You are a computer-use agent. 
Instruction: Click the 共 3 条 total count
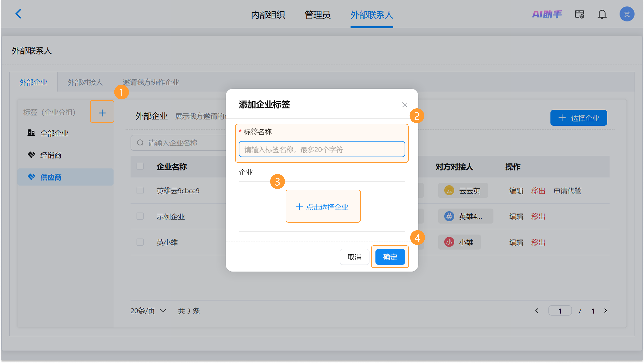coord(189,311)
